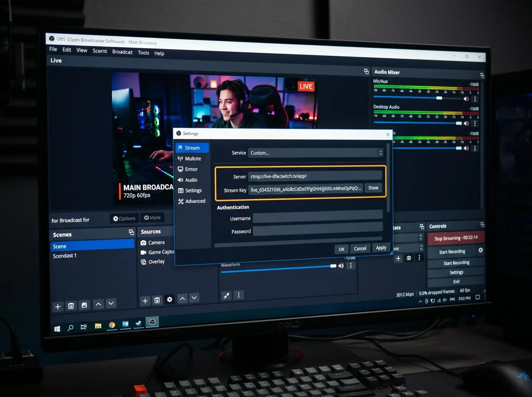
Task: Mute the Desktop Audio speaker icon
Action: tap(466, 123)
